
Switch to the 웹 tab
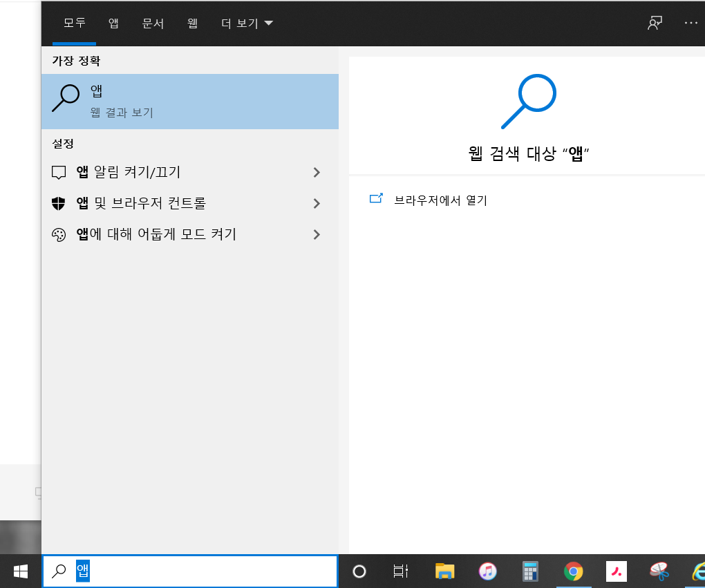(x=192, y=23)
